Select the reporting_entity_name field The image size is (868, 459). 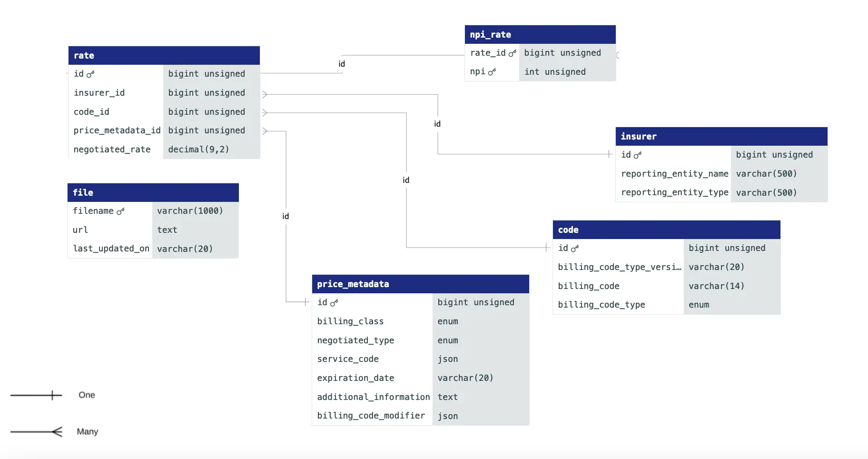point(674,174)
